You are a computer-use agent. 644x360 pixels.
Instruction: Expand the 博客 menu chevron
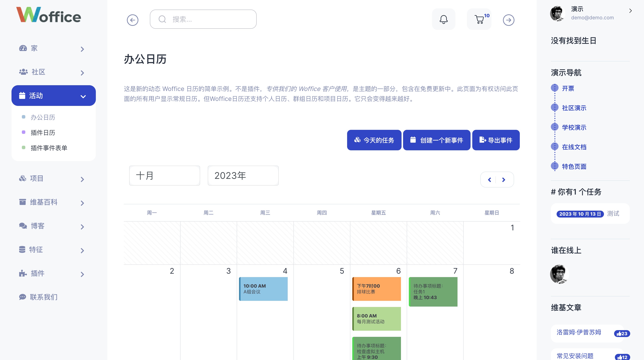[82, 227]
